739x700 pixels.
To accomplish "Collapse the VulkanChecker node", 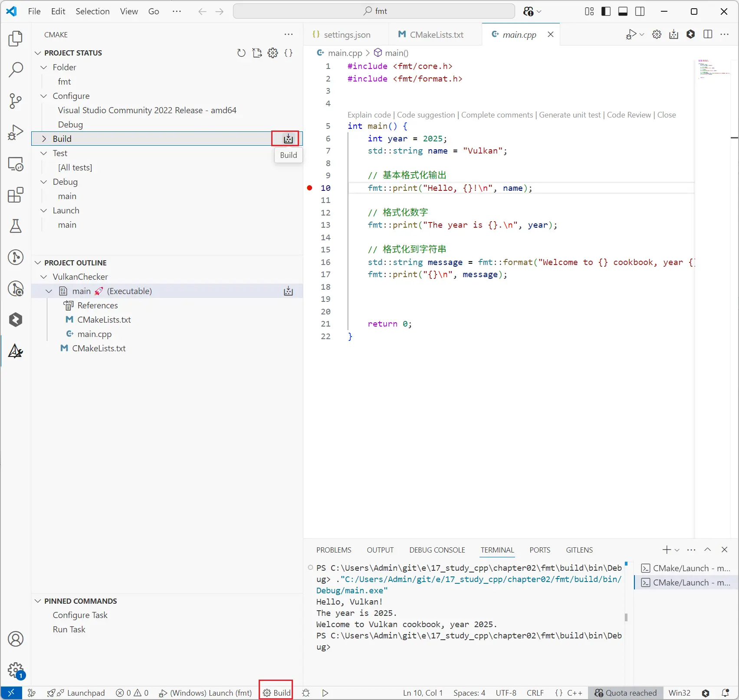I will tap(43, 277).
